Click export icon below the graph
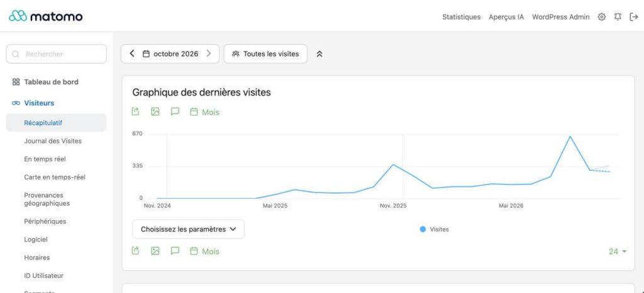Screen dimensions: 644x293 [x=136, y=251]
